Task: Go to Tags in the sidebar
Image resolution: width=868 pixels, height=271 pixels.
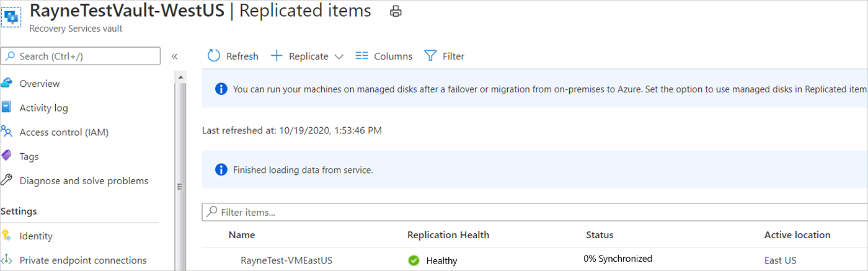Action: point(29,156)
